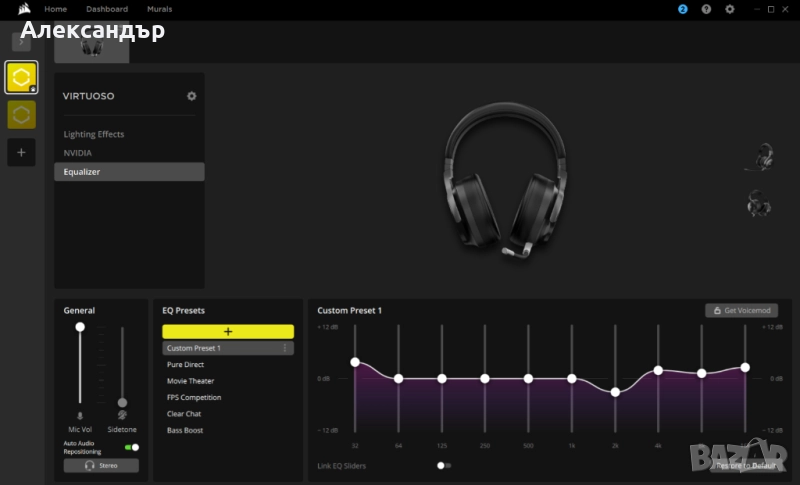800x485 pixels.
Task: Add a new profile with sidebar plus icon
Action: 21,152
